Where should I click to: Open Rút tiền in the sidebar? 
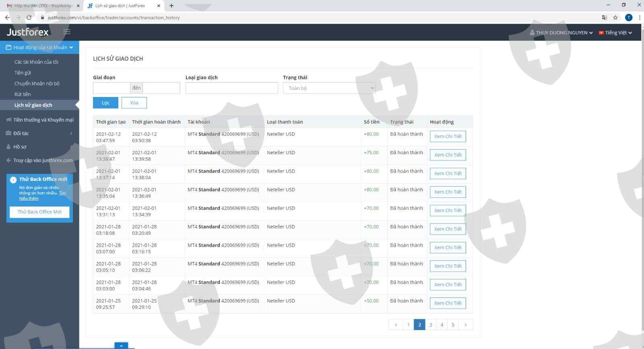pyautogui.click(x=23, y=94)
